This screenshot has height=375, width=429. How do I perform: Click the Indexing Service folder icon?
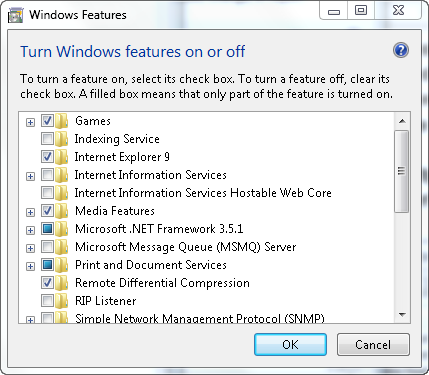pos(62,139)
